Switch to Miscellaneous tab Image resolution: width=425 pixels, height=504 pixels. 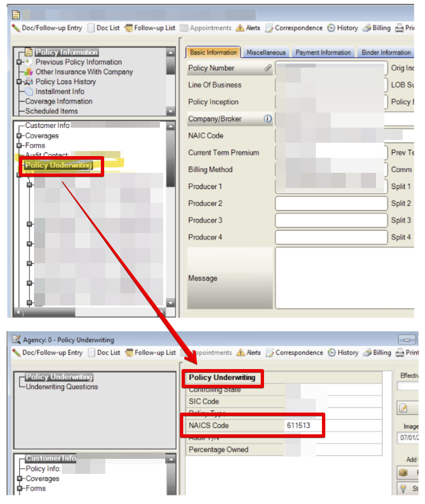(266, 52)
